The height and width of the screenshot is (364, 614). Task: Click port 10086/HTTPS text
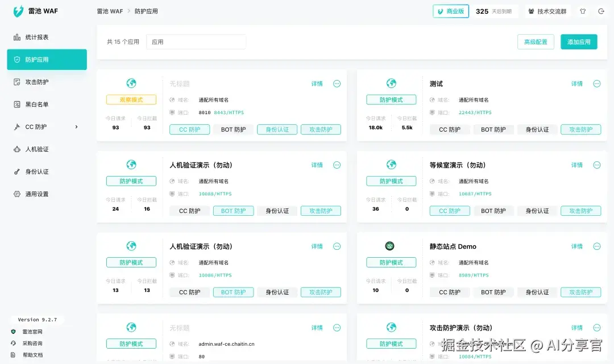[215, 275]
